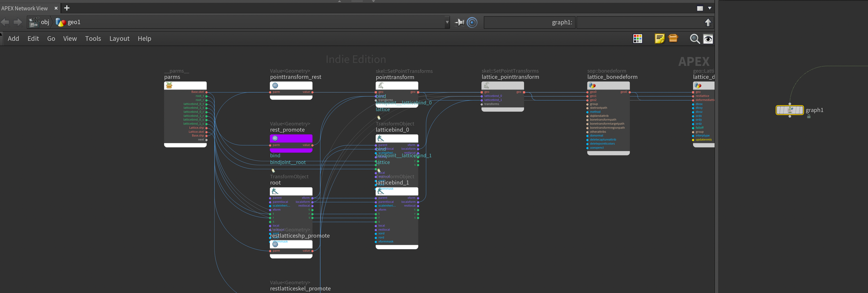
Task: Click the orange network box icon
Action: coord(673,39)
